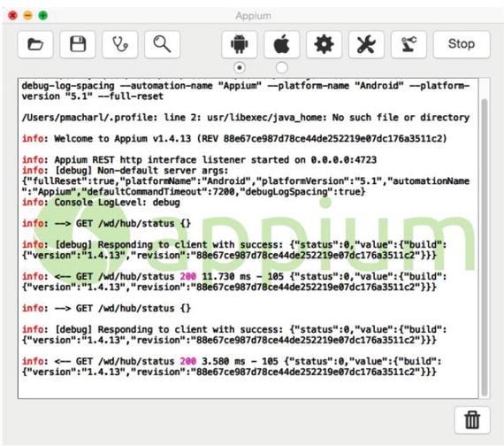Click the 'No such file or directory' line
The width and height of the screenshot is (504, 446).
(246, 118)
